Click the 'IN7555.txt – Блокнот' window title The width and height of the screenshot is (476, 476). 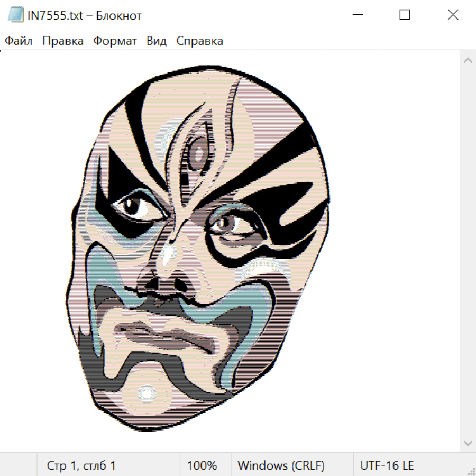[85, 15]
